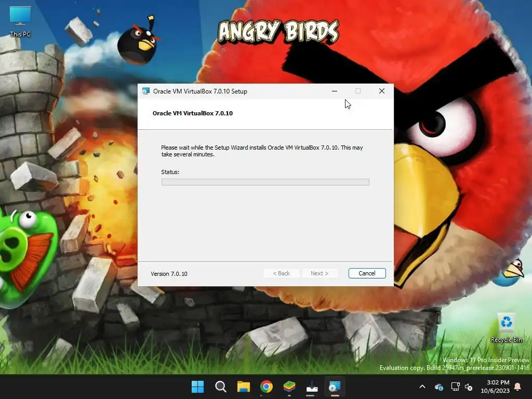
Task: Open taskbar Search
Action: coord(220,387)
